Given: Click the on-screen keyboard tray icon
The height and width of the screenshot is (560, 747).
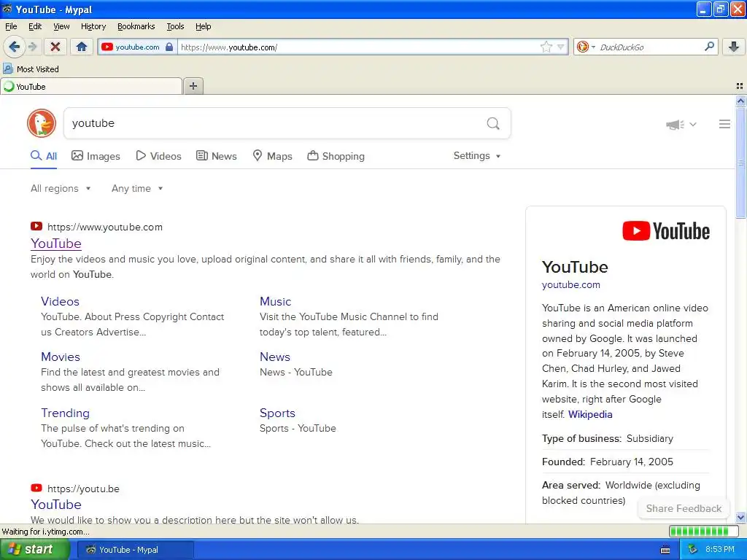Looking at the screenshot, I should [x=665, y=550].
